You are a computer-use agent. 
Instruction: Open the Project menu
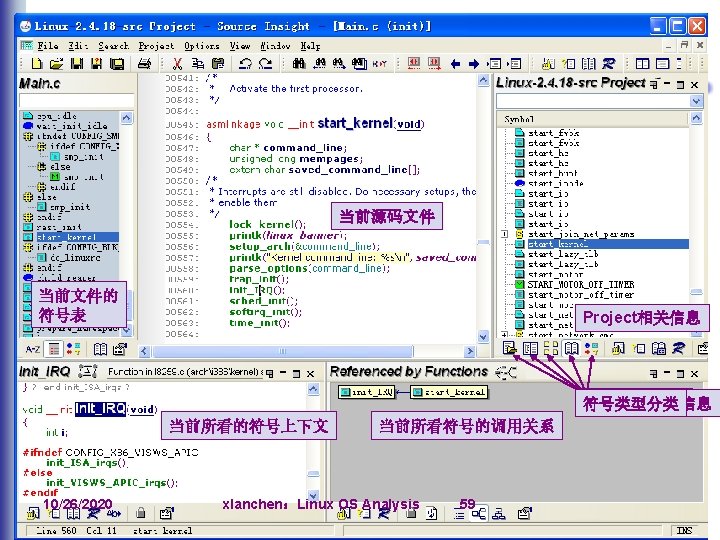pos(156,45)
